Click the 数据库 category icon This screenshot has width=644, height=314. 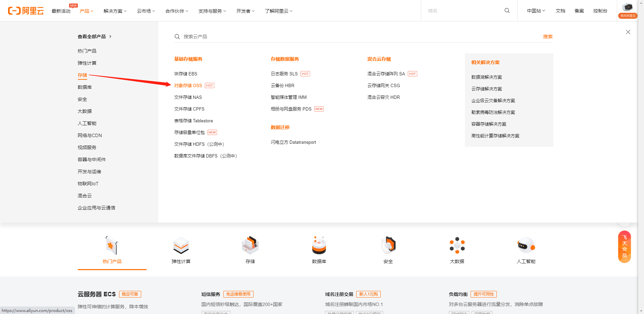pos(319,245)
